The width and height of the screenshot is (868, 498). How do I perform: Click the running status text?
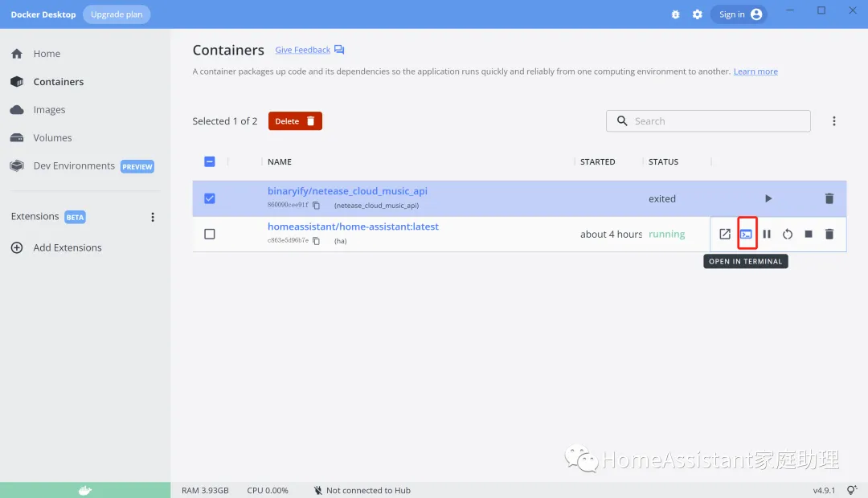click(x=666, y=234)
